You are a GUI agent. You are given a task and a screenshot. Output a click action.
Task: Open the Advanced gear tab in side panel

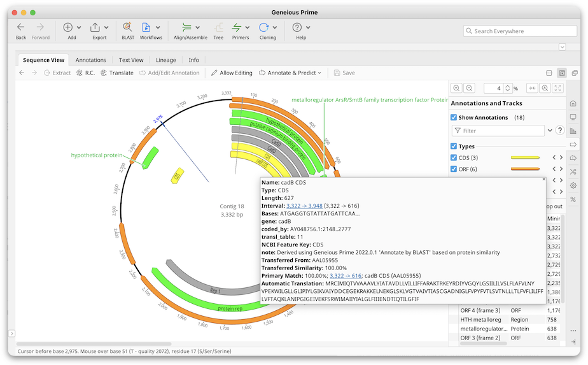click(x=573, y=185)
